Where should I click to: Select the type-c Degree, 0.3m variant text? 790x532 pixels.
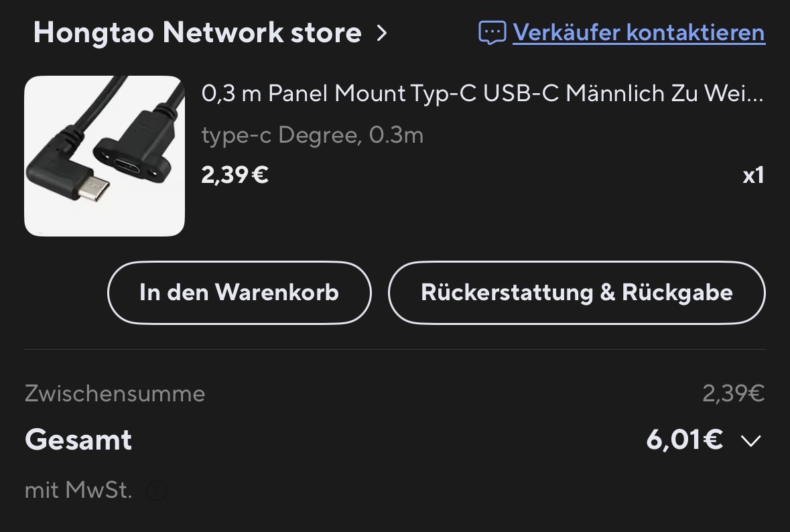click(312, 136)
